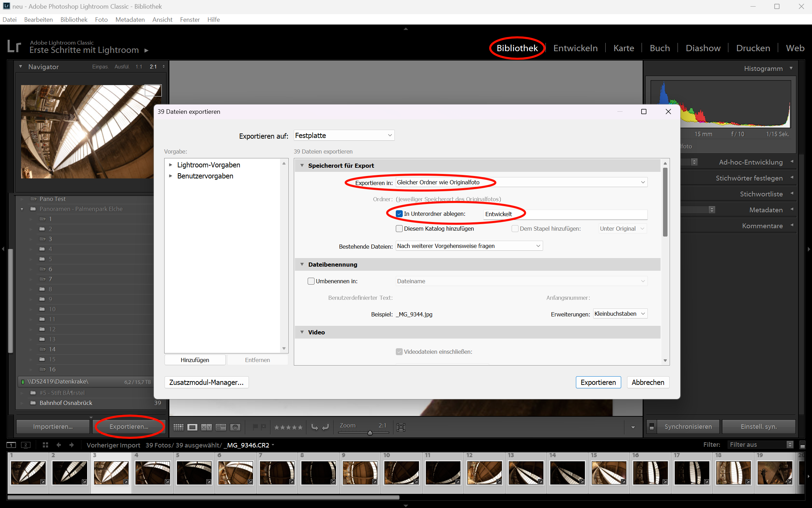This screenshot has height=508, width=812.
Task: Open Erweiterungen Kleinbuchstaben dropdown
Action: point(620,314)
